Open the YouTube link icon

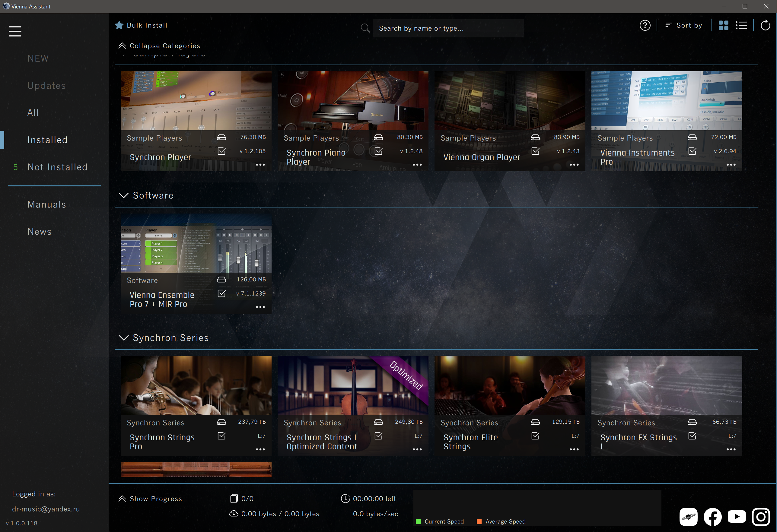click(x=737, y=517)
